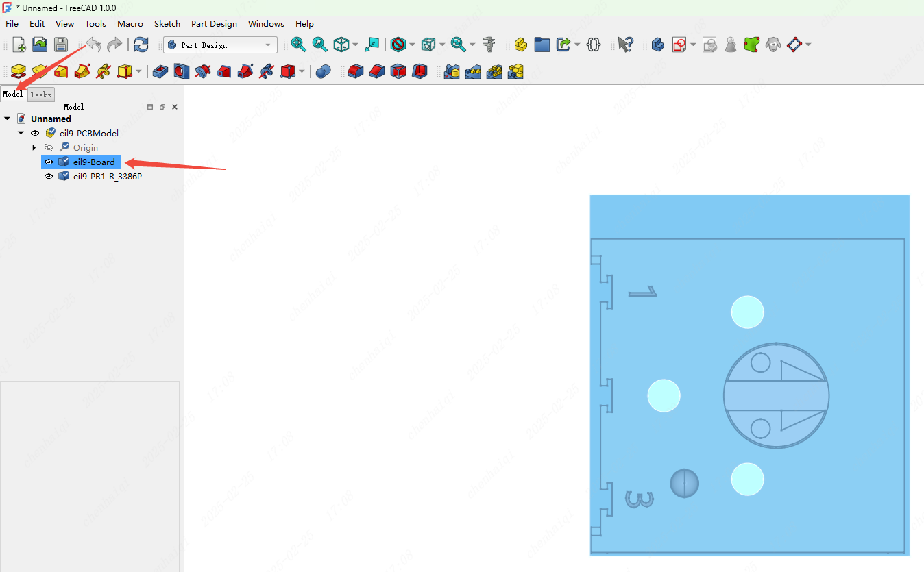Open the Sketch menu
924x572 pixels.
[x=167, y=24]
